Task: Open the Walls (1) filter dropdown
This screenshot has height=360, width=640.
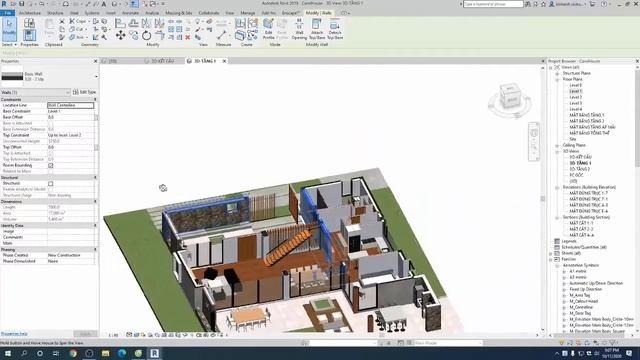Action: click(x=68, y=93)
